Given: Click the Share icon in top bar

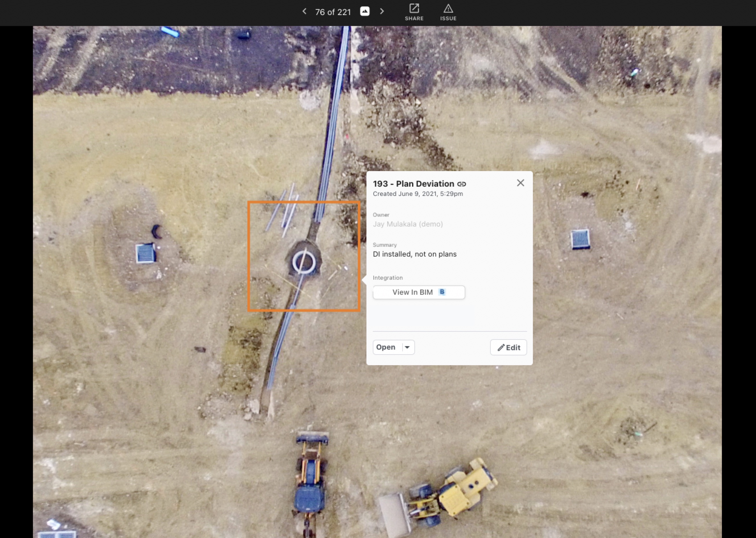Looking at the screenshot, I should pos(414,9).
